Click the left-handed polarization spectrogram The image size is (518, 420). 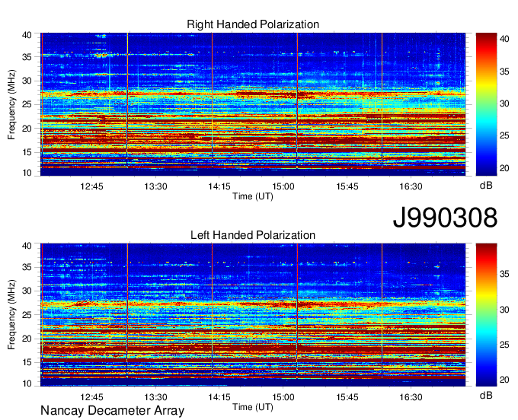pyautogui.click(x=253, y=315)
